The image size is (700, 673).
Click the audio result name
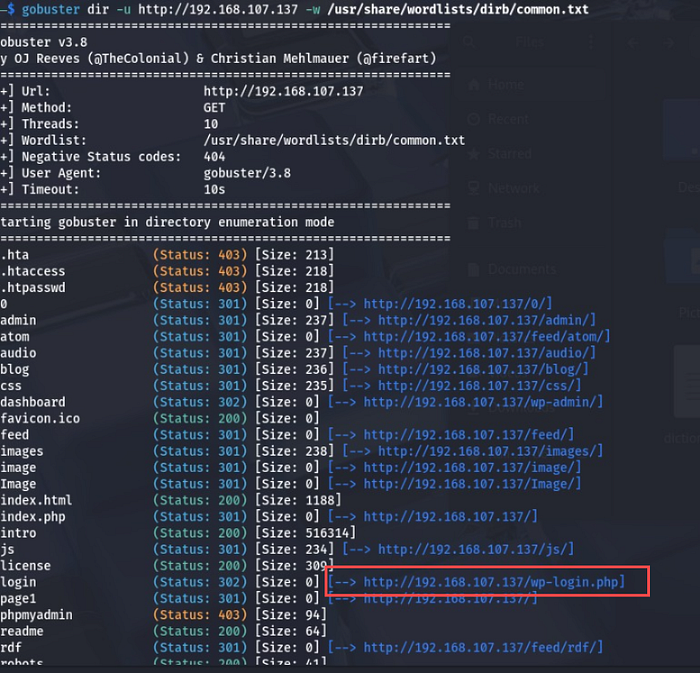(x=18, y=353)
